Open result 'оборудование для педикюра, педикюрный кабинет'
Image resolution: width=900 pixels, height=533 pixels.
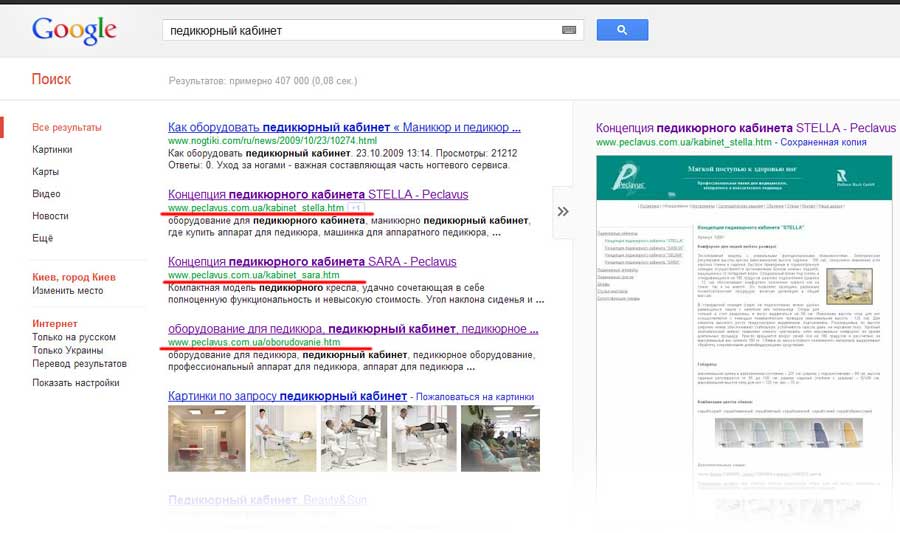(353, 329)
